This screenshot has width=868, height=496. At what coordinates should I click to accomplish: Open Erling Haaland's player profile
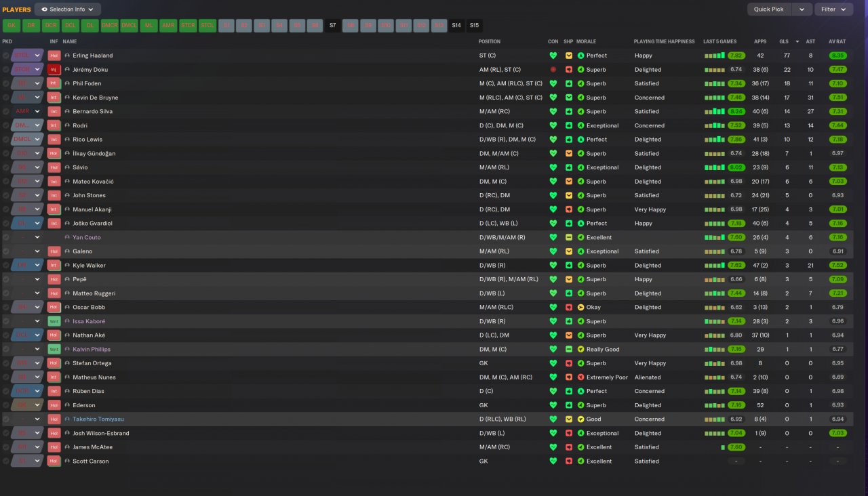click(93, 56)
